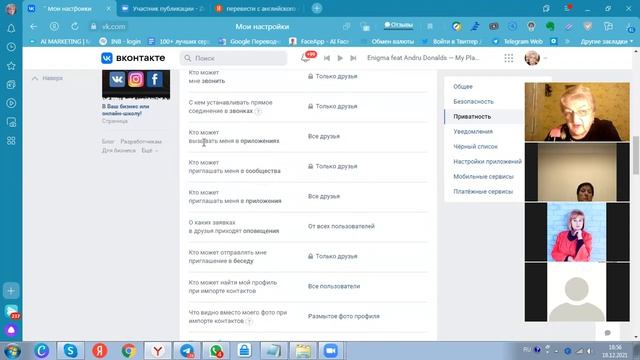Viewport: 640px width, 360px height.
Task: Change who can call me setting
Action: [x=333, y=76]
